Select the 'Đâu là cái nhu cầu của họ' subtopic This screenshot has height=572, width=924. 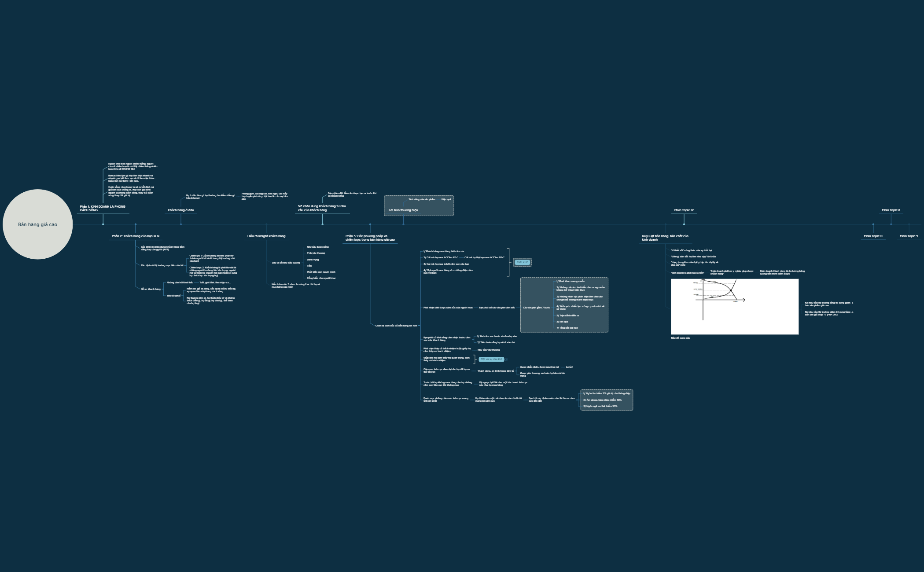click(x=286, y=263)
